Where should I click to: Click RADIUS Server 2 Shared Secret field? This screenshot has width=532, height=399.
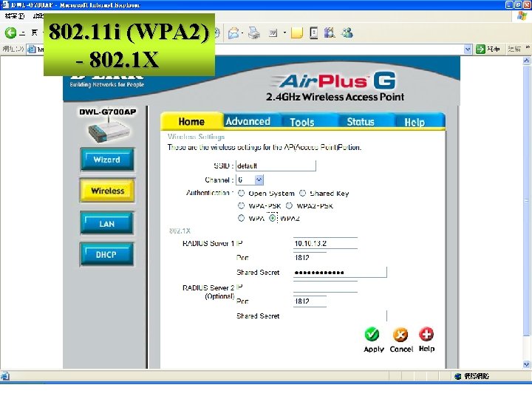(x=340, y=316)
